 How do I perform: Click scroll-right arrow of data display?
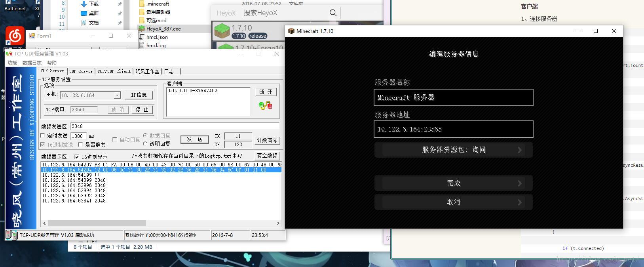pyautogui.click(x=278, y=223)
